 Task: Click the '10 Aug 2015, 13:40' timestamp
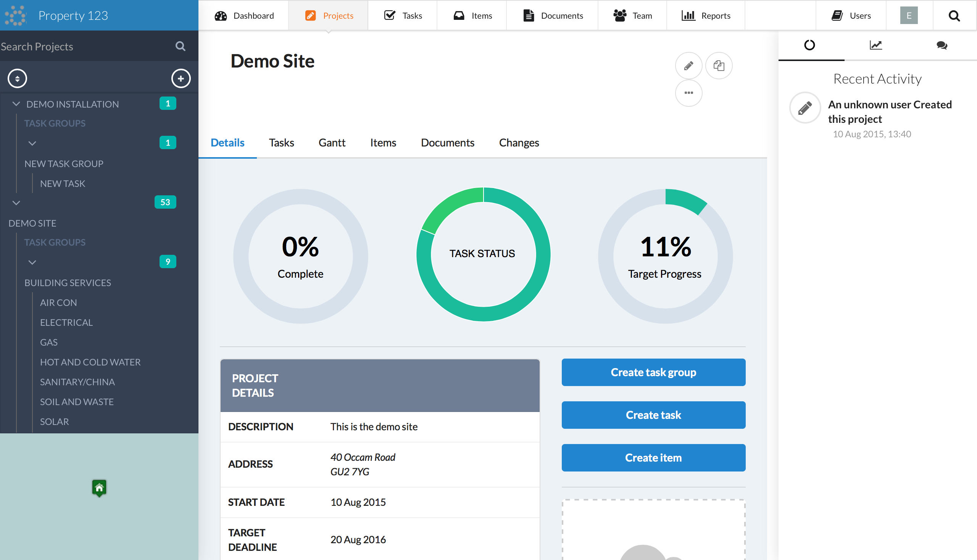coord(872,134)
